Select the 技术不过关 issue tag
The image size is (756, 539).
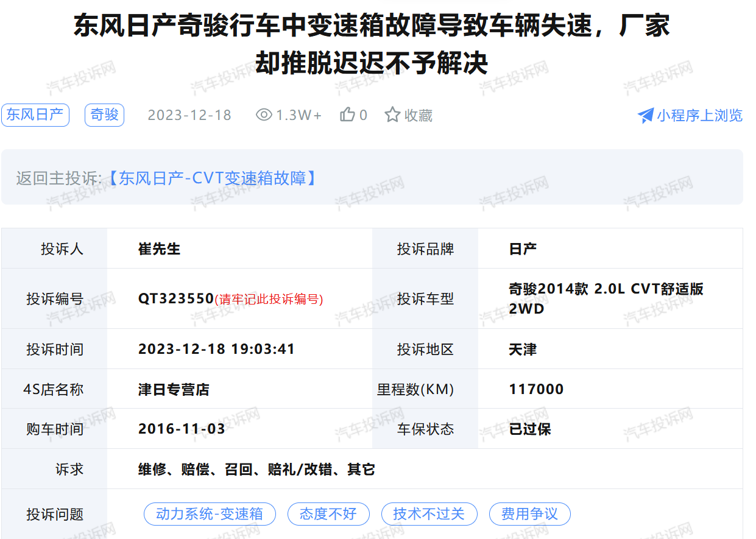(x=429, y=514)
